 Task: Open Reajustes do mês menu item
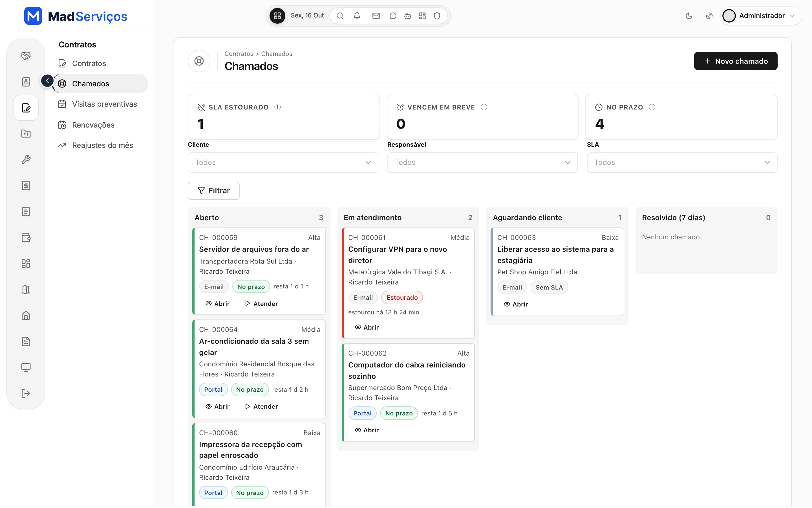[101, 145]
